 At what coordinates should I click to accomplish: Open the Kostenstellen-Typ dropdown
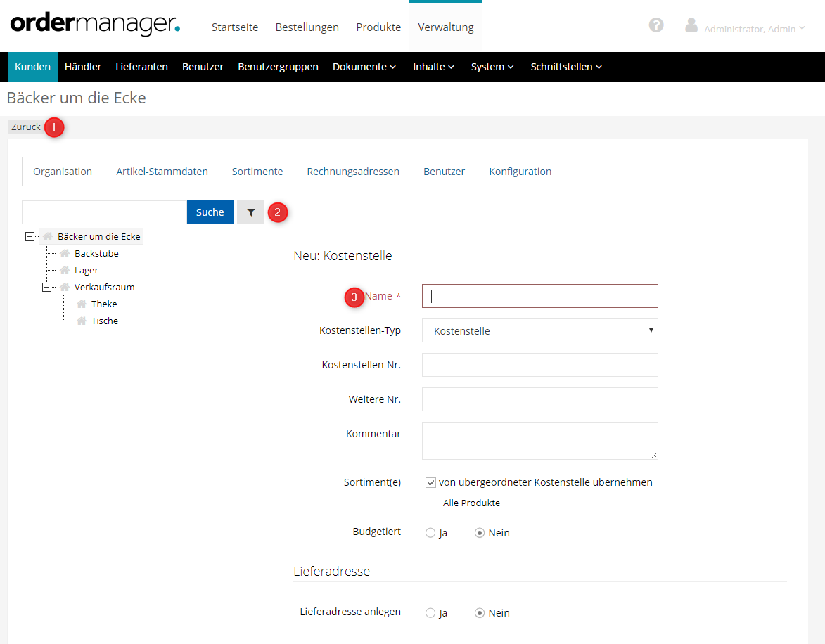(539, 330)
